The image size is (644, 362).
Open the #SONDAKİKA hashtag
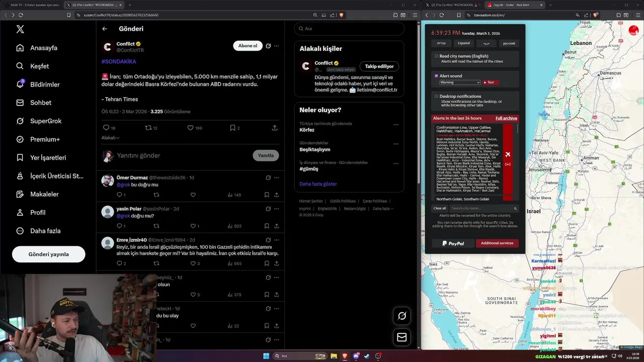click(119, 61)
